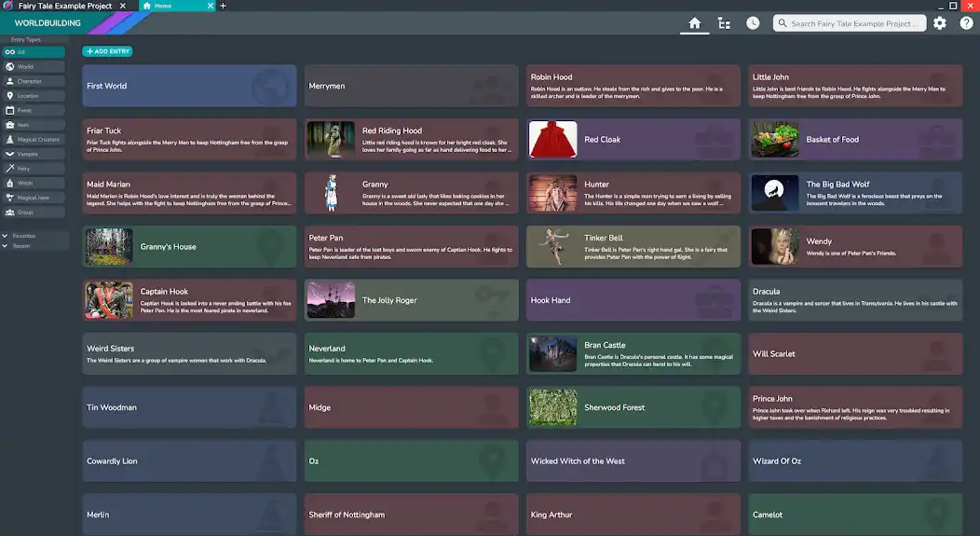Click the Sherwood Forest thumbnail image
The image size is (980, 536).
coord(552,407)
